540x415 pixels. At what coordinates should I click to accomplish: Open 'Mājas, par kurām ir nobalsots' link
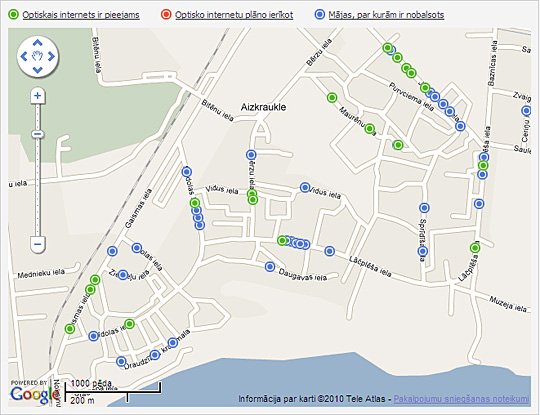click(386, 15)
